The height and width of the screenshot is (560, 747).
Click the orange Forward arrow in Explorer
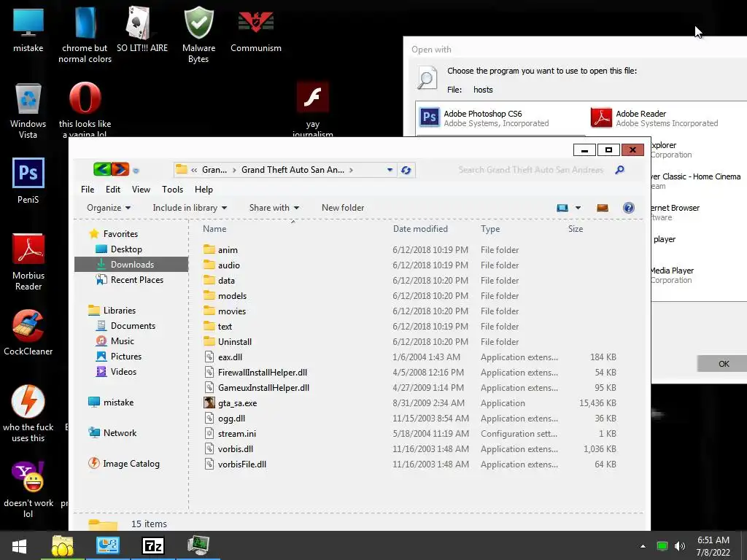point(120,169)
